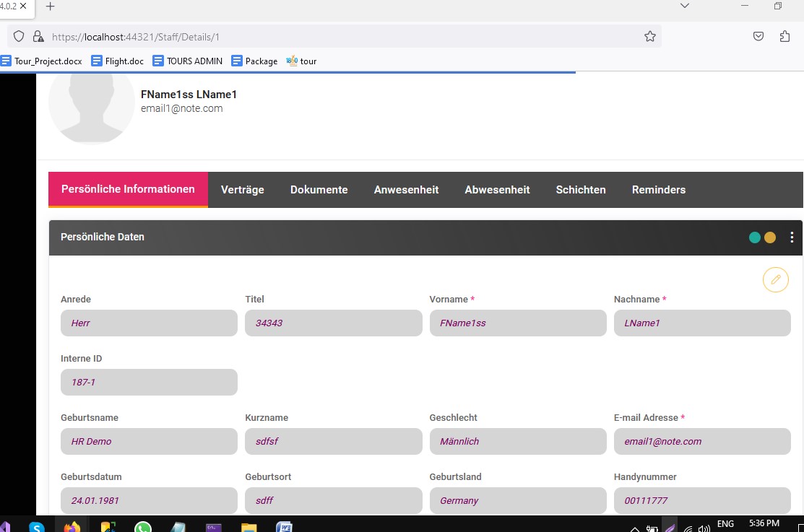Open the Abwesenheit tab
The height and width of the screenshot is (532, 804).
click(x=498, y=190)
